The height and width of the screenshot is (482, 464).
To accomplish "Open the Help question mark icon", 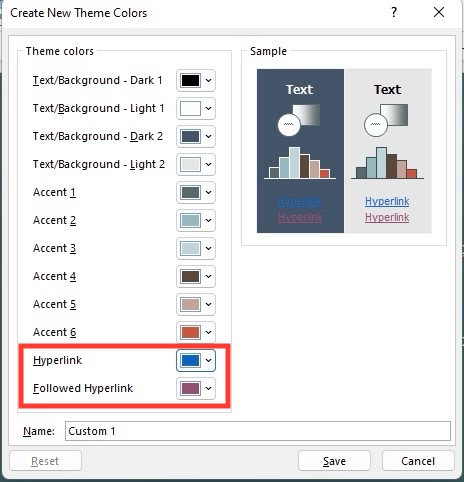I will [394, 13].
